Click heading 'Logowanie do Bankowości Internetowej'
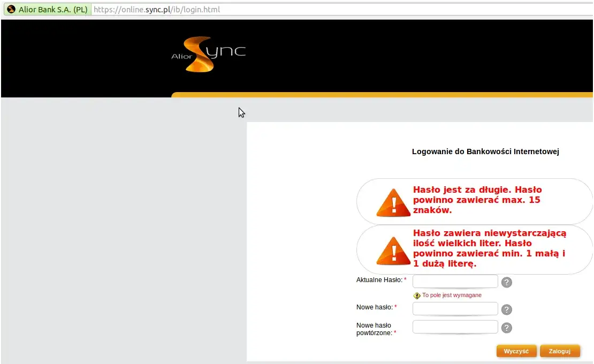The image size is (594, 364). pyautogui.click(x=485, y=151)
